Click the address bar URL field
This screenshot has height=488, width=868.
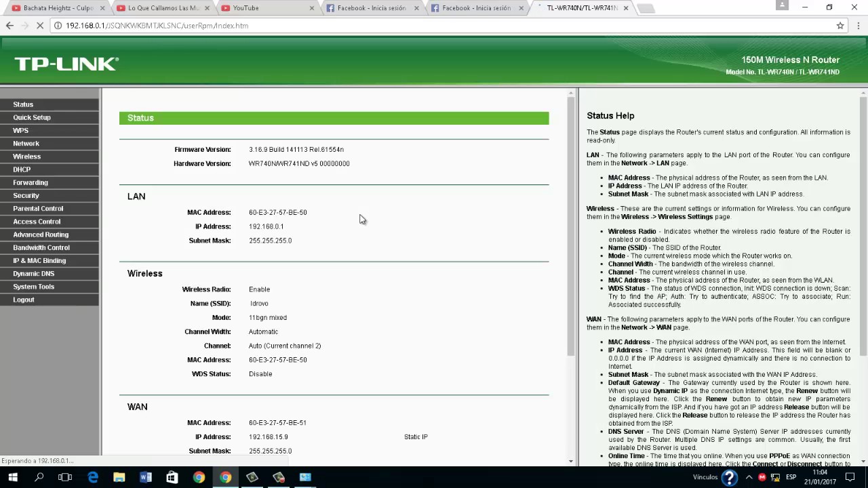click(441, 26)
